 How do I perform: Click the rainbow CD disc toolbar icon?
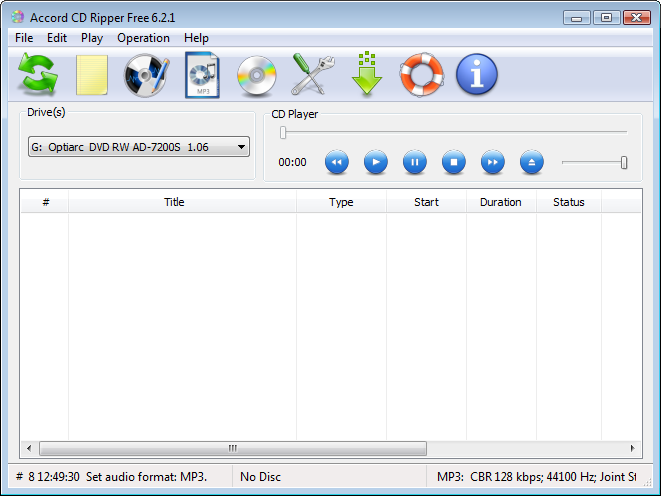click(256, 75)
